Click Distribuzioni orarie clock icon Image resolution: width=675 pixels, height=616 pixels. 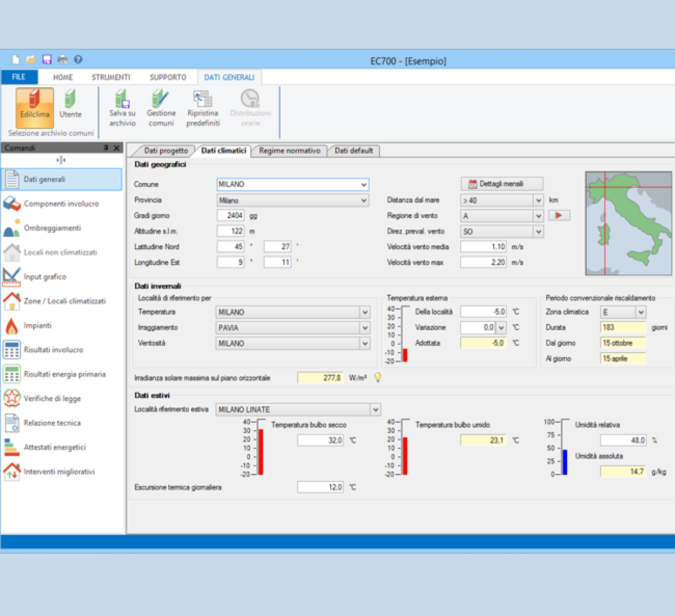[x=250, y=109]
